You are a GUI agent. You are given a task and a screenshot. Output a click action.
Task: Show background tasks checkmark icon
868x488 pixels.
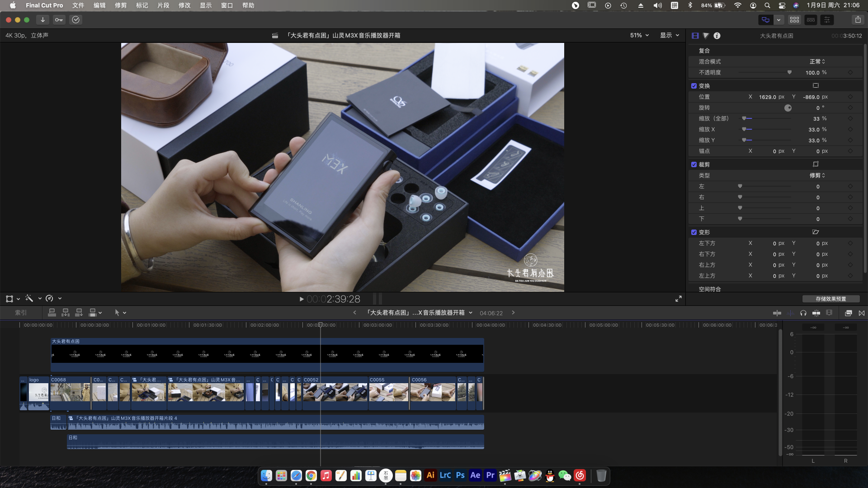75,19
